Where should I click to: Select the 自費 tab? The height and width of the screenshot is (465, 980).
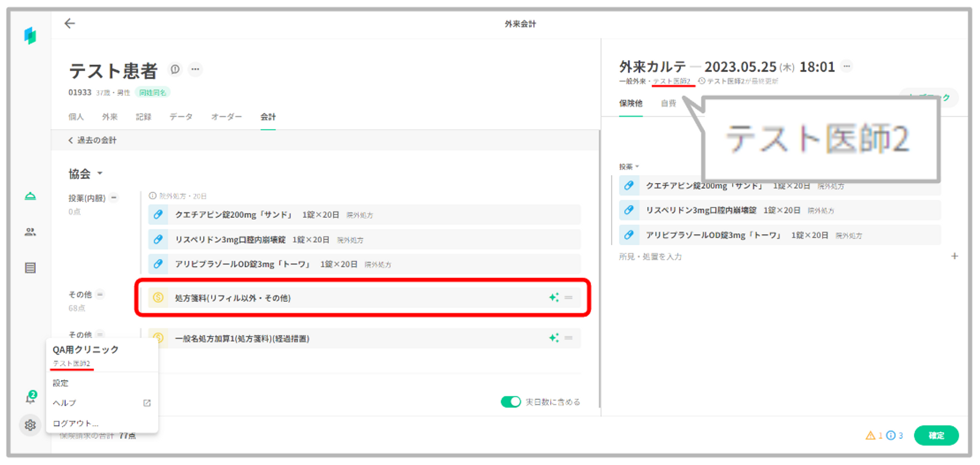click(x=668, y=103)
